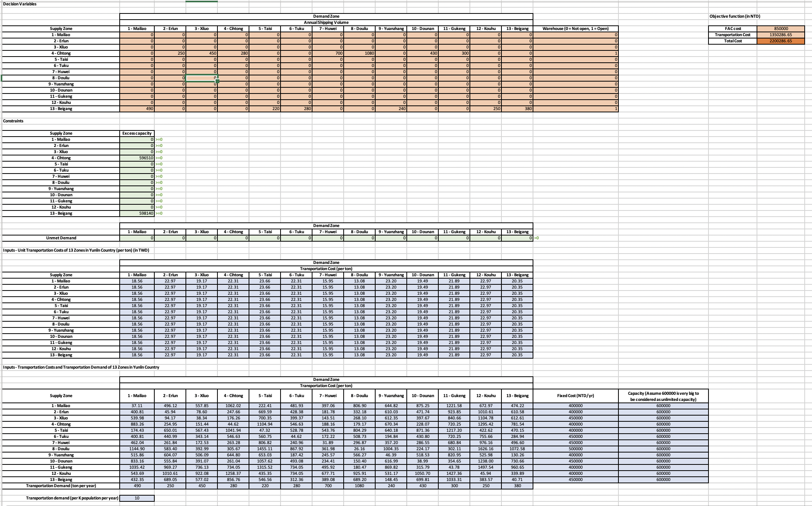Click Transportation Demand value 1080 under 8-Douliu

(x=359, y=486)
